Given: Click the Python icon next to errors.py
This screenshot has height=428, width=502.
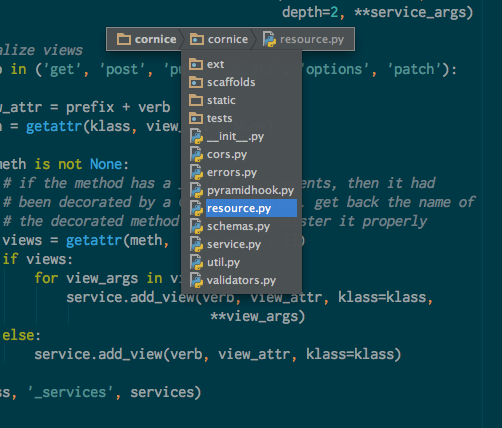Looking at the screenshot, I should pyautogui.click(x=196, y=172).
